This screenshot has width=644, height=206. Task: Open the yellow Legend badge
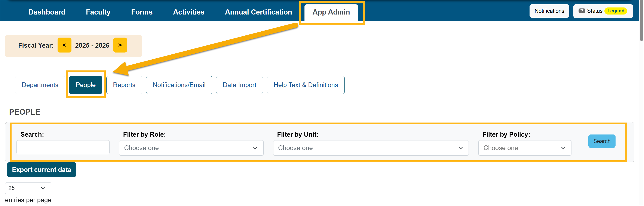coord(616,11)
